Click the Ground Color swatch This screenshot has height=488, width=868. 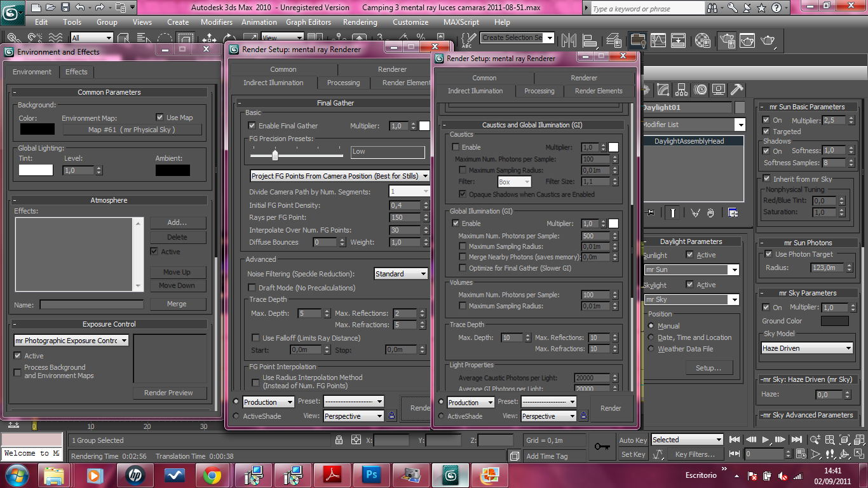pos(834,321)
